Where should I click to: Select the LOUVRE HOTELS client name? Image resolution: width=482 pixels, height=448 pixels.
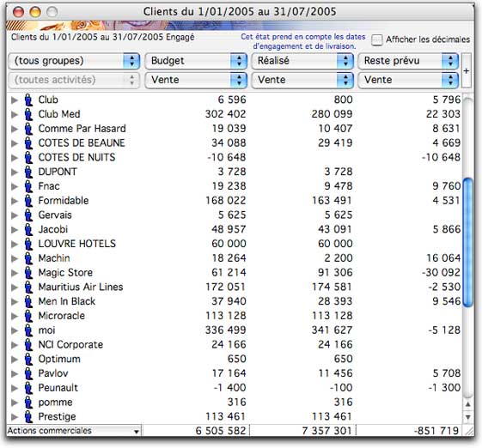pos(76,244)
